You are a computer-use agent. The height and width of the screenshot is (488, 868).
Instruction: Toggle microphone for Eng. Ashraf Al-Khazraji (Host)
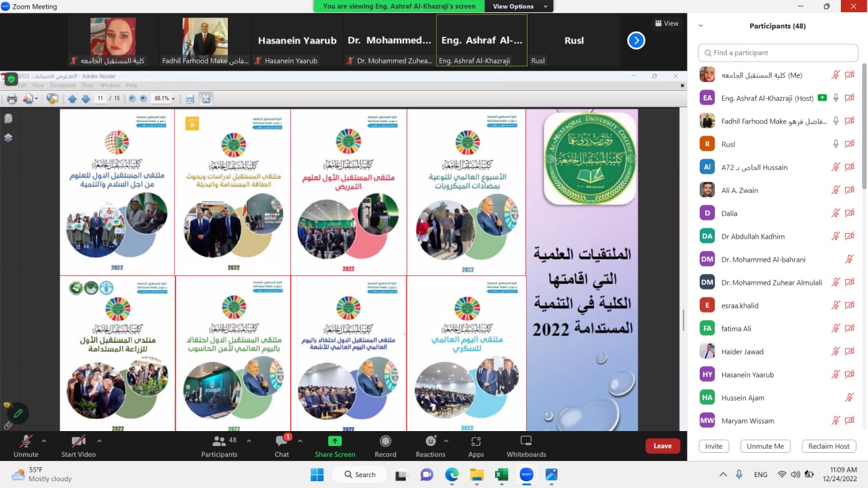tap(836, 98)
